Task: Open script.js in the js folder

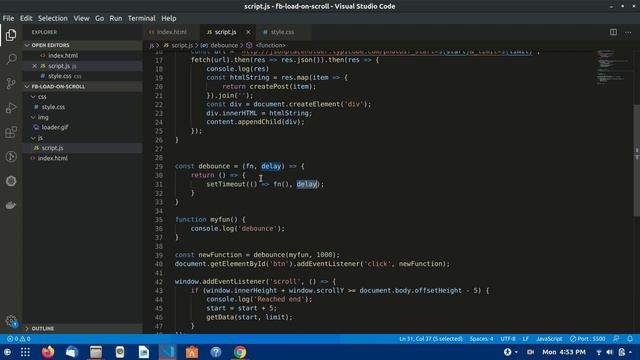Action: coord(52,148)
